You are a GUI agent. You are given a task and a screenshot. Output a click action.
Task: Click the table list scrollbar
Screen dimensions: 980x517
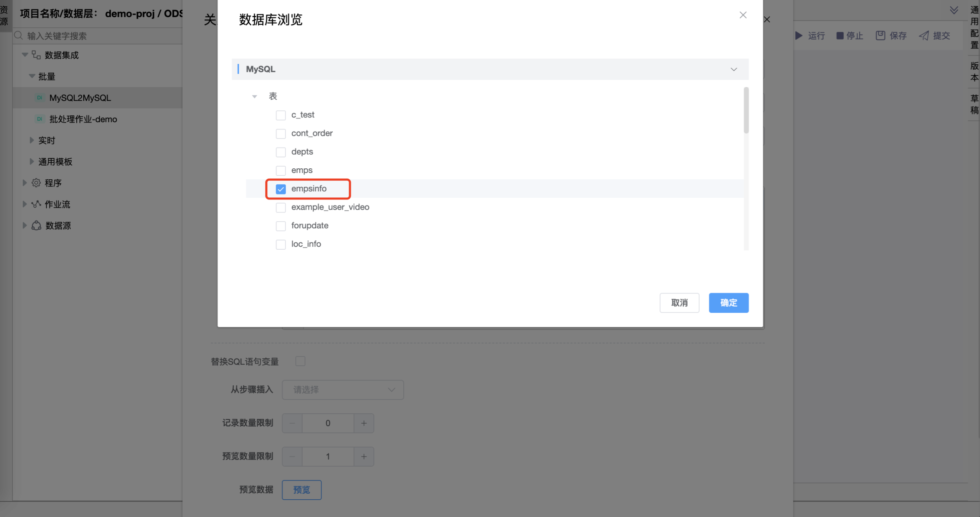tap(746, 110)
